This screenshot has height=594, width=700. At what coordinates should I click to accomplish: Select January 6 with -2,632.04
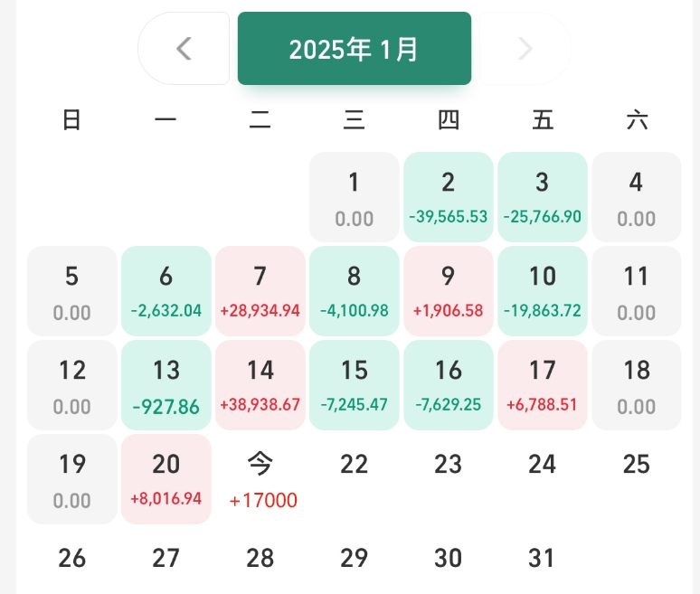click(166, 291)
